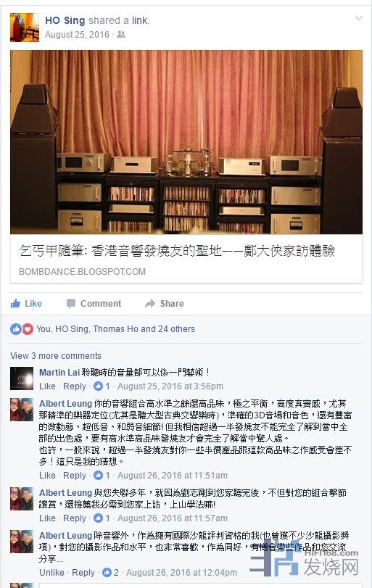
Task: Reply to Martin Lai's comment
Action: pos(75,386)
